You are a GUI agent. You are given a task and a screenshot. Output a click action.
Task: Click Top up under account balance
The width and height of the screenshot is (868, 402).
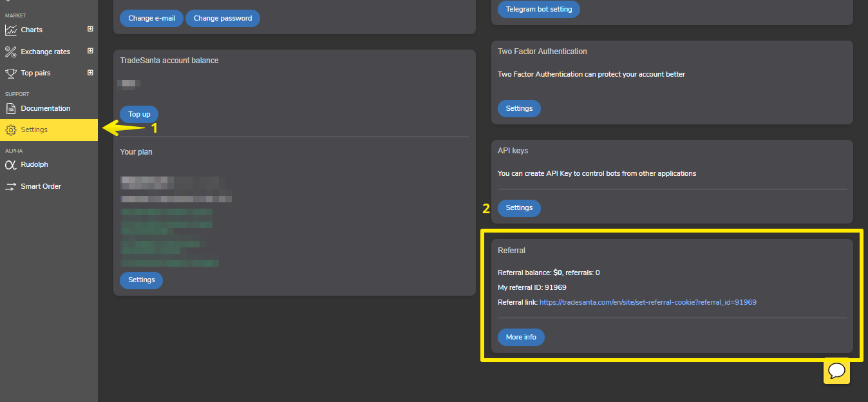point(139,114)
